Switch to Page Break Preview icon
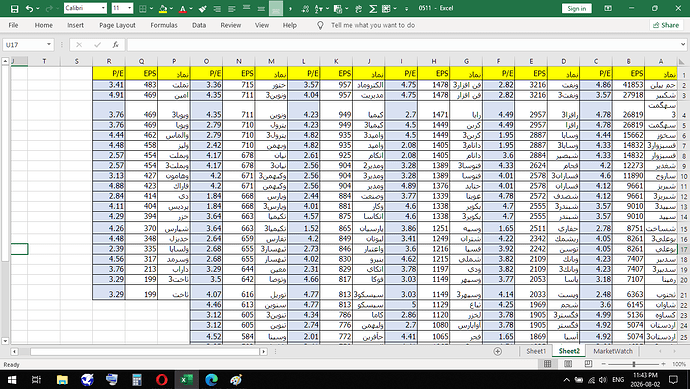 [x=588, y=364]
